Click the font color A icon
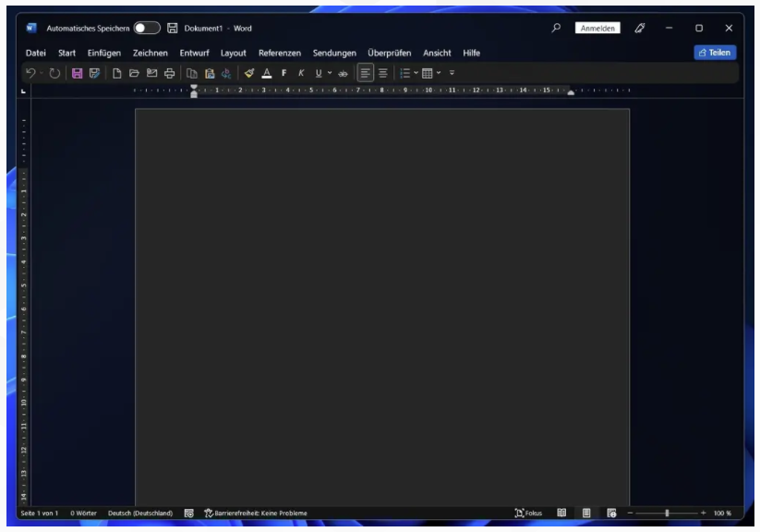 pyautogui.click(x=267, y=73)
